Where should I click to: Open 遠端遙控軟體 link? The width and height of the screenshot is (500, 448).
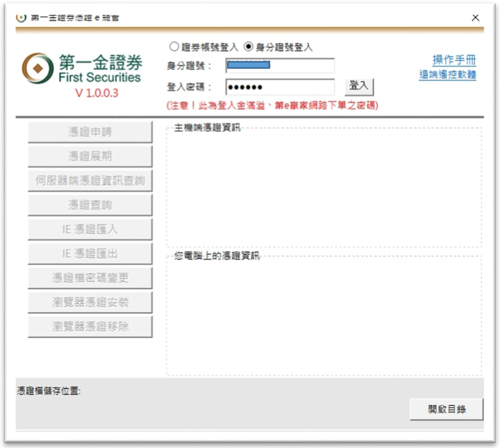click(x=447, y=74)
